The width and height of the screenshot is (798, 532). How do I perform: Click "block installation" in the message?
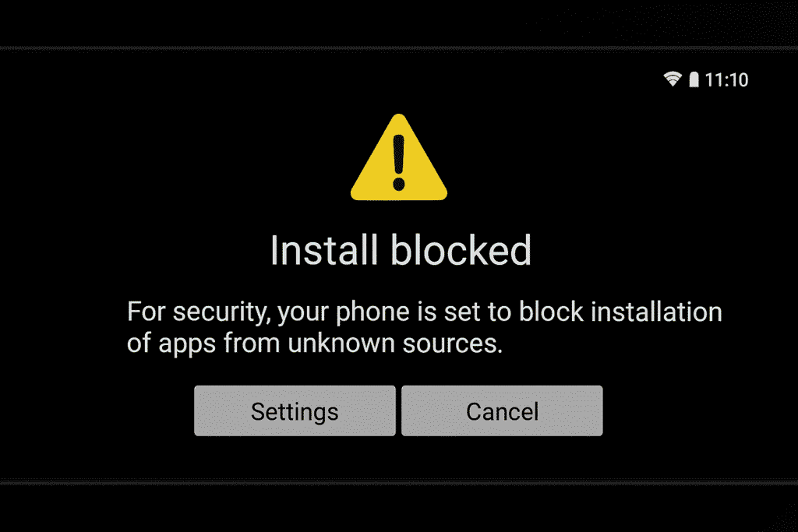coord(620,312)
